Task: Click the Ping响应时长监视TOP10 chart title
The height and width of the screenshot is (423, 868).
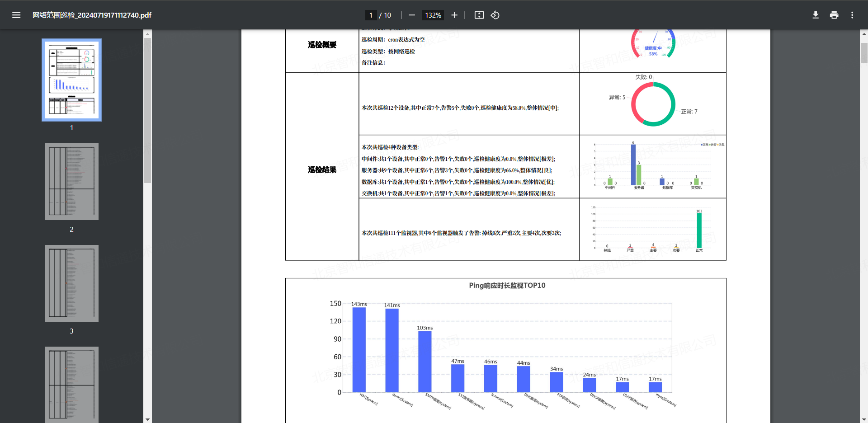Action: pyautogui.click(x=507, y=286)
